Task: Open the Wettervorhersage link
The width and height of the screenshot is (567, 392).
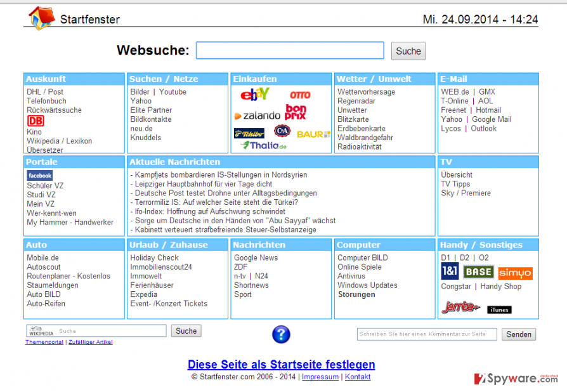Action: pos(367,92)
